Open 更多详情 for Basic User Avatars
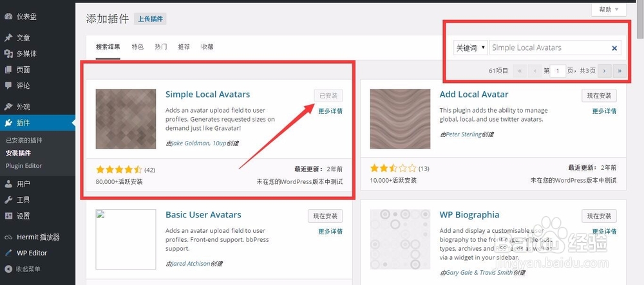Screen dimensions: 644x285 click(x=330, y=231)
